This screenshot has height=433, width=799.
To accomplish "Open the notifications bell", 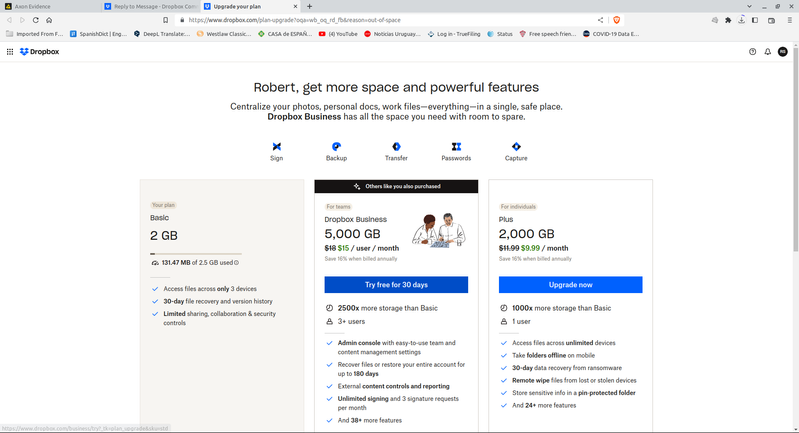I will pos(768,52).
